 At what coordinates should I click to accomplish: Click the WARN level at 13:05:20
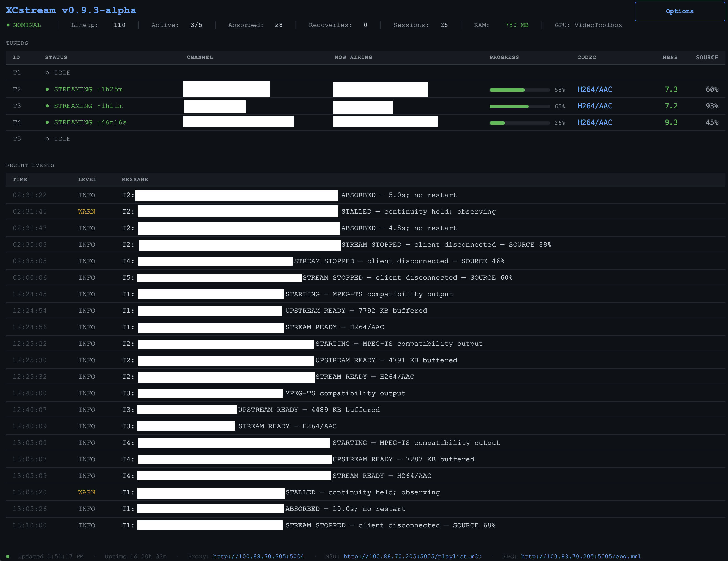pyautogui.click(x=87, y=492)
